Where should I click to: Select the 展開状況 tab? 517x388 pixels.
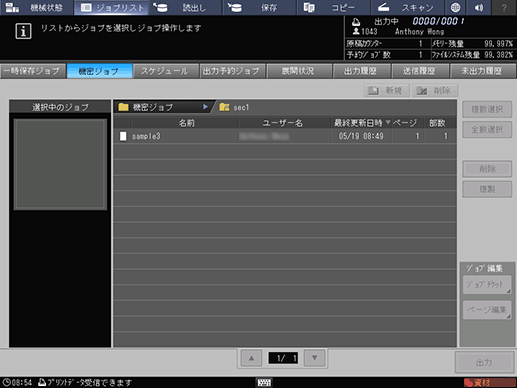(299, 71)
